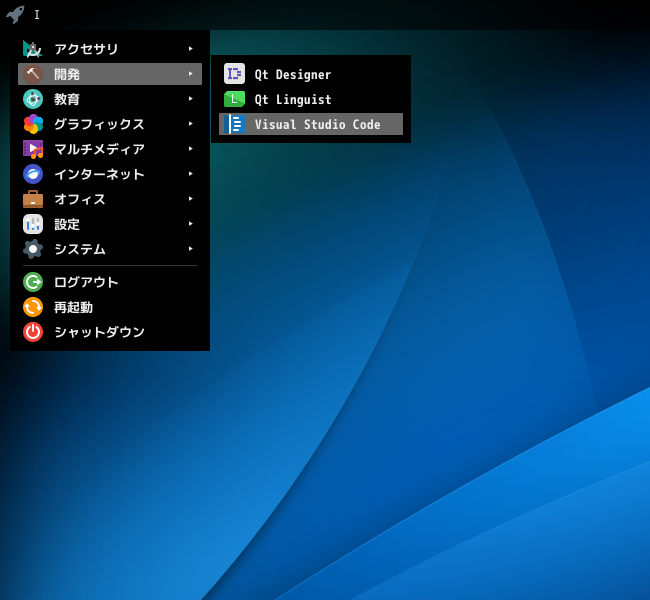Open the アクセサリ menu entry
Screen dimensions: 650x600
[x=110, y=49]
